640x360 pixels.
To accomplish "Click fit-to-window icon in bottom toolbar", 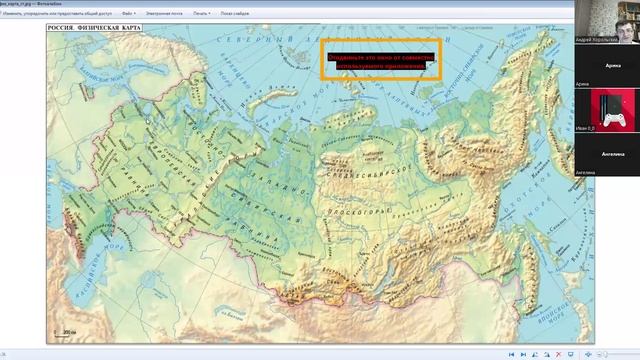I will coord(588,355).
